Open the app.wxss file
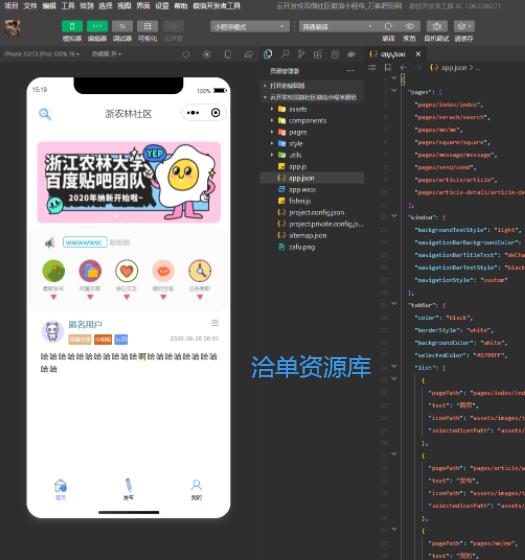The width and height of the screenshot is (525, 560). [x=302, y=189]
